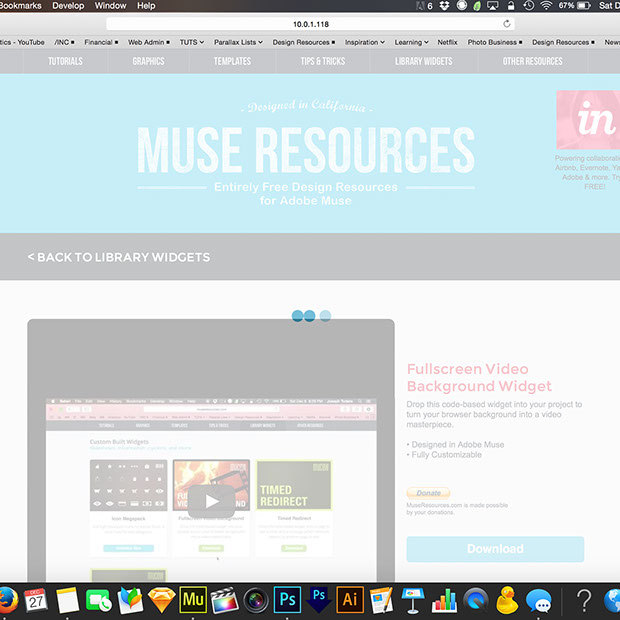The width and height of the screenshot is (620, 620).
Task: Open the Netflix bookmark
Action: [x=447, y=42]
